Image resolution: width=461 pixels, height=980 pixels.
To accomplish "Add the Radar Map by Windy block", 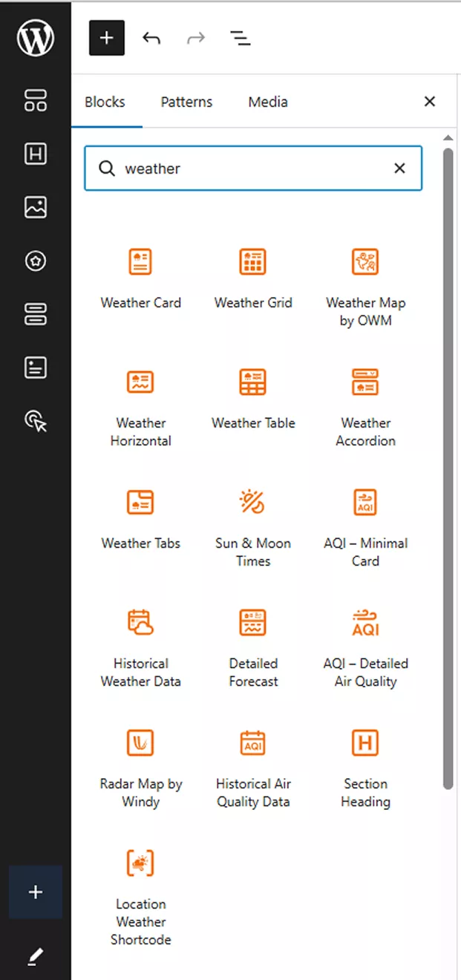I will [x=141, y=769].
